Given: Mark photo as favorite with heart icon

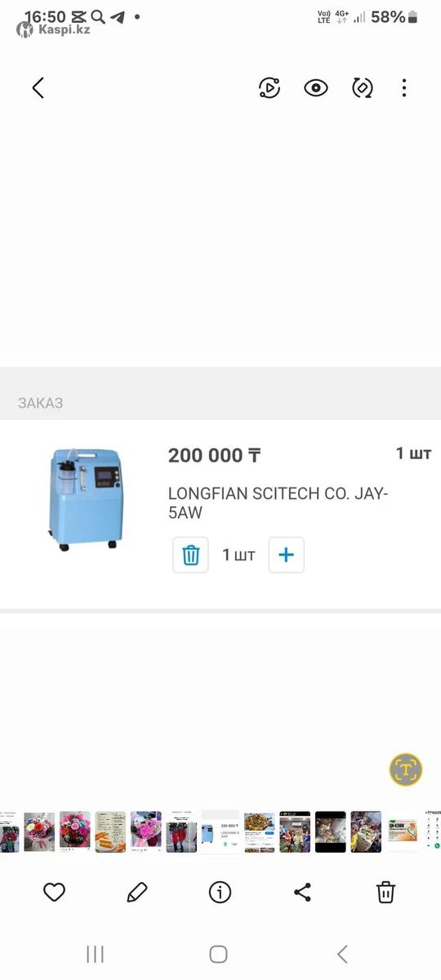Looking at the screenshot, I should point(54,893).
